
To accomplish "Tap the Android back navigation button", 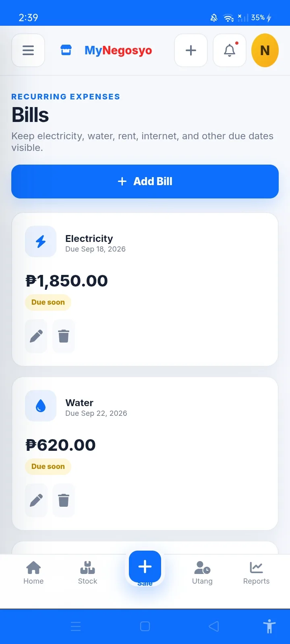I will coord(214,626).
